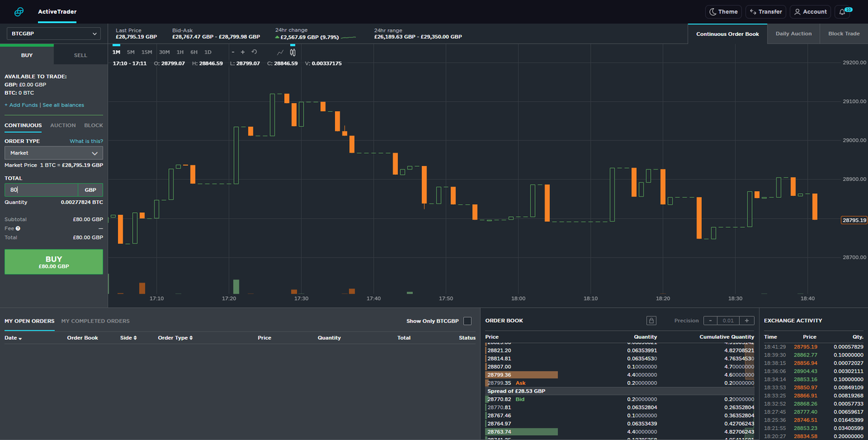This screenshot has width=868, height=440.
Task: Select the 28799.35 Ask row
Action: 620,383
